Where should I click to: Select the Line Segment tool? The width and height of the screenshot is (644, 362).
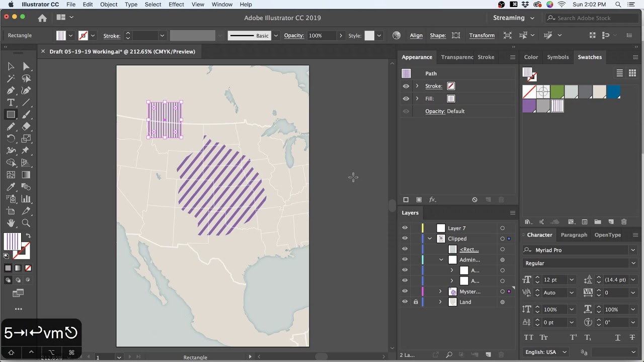pos(26,103)
